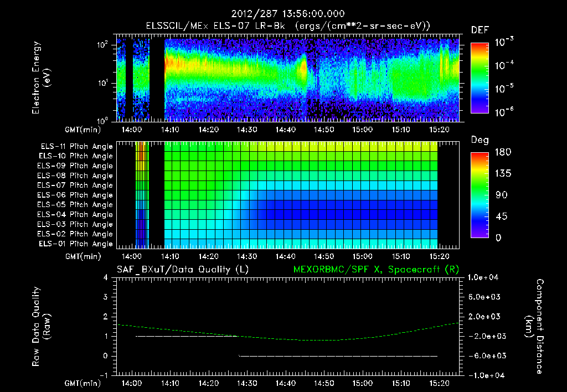Select the ELS-05 Pitch Angle row label
The image size is (567, 392).
point(75,205)
